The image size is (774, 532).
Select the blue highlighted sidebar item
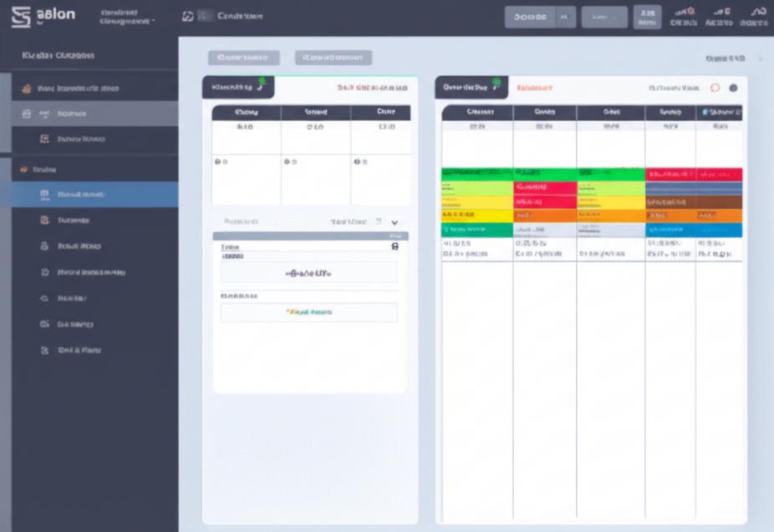89,194
